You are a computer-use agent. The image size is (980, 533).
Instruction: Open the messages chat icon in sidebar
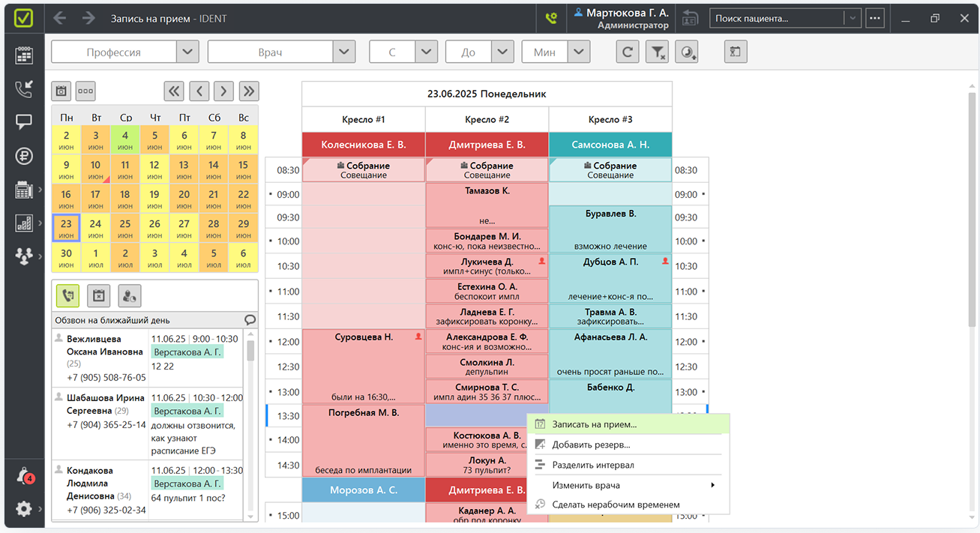tap(24, 121)
